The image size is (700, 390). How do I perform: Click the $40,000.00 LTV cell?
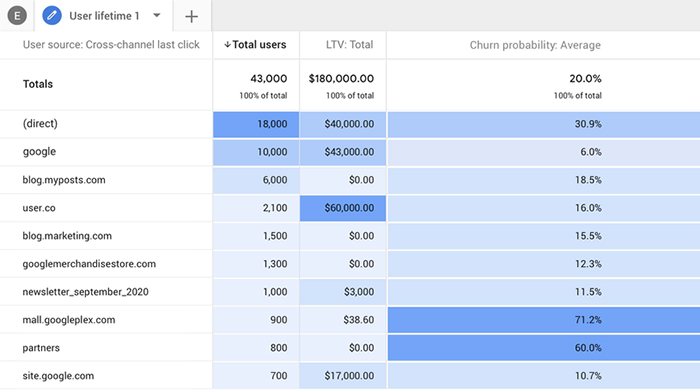click(343, 124)
